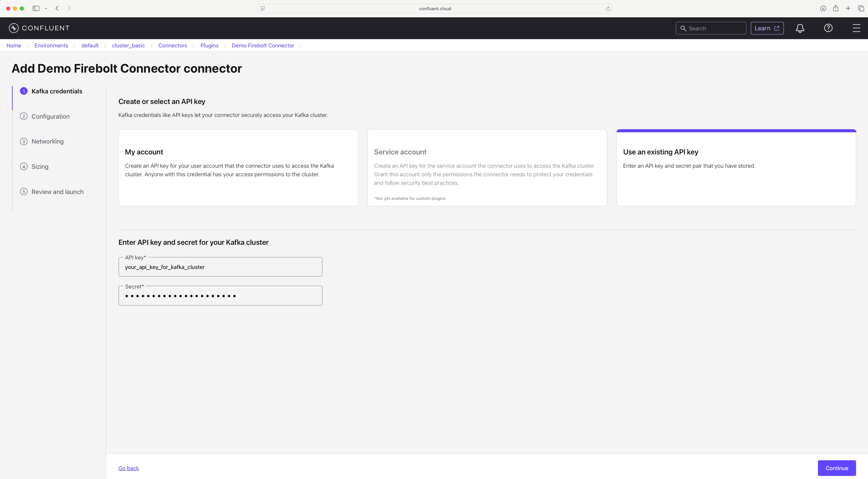868x479 pixels.
Task: Click the browser reload icon
Action: pos(608,9)
